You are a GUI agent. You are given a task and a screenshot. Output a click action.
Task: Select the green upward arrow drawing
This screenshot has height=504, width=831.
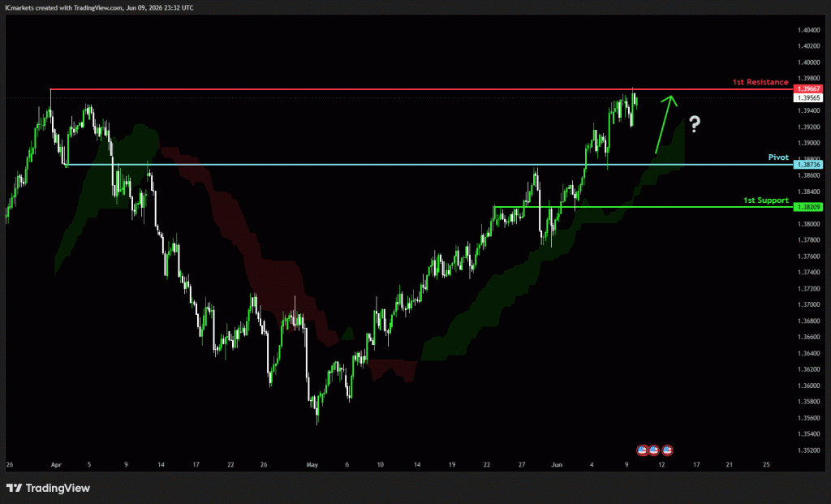pos(666,124)
